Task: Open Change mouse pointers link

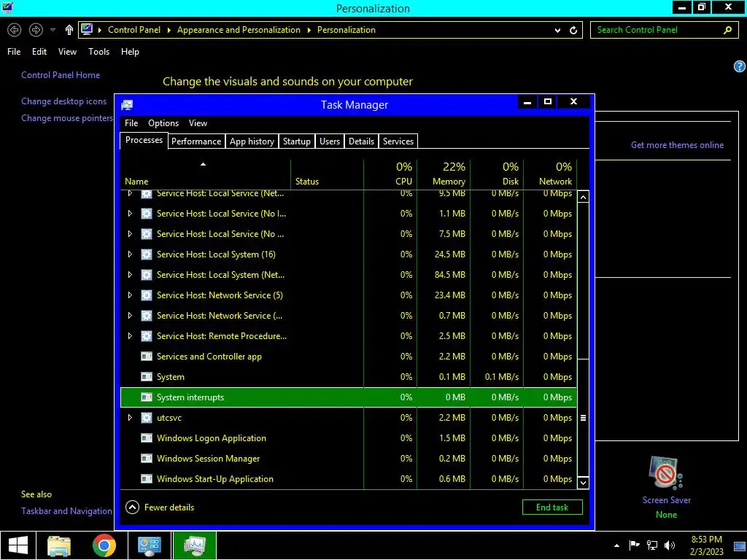Action: tap(67, 118)
